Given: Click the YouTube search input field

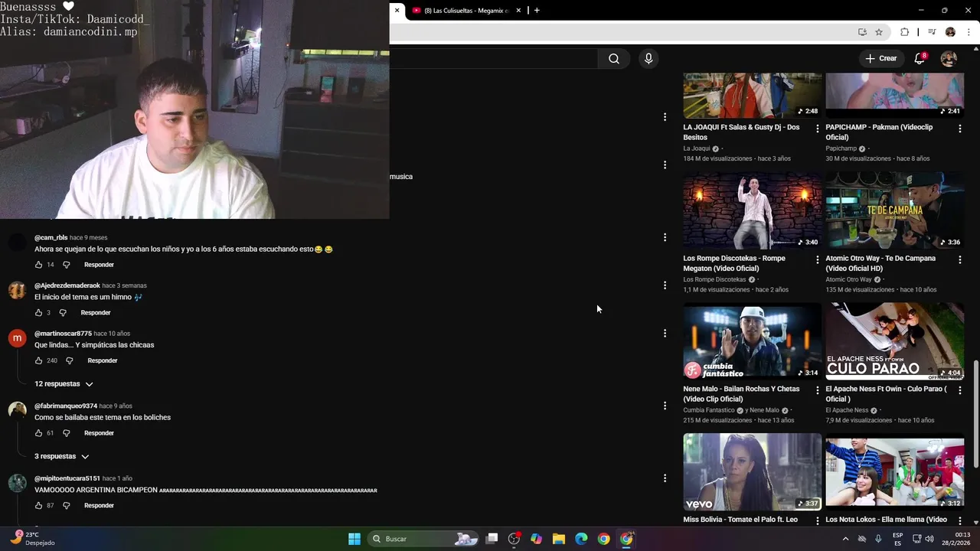Looking at the screenshot, I should tap(494, 59).
